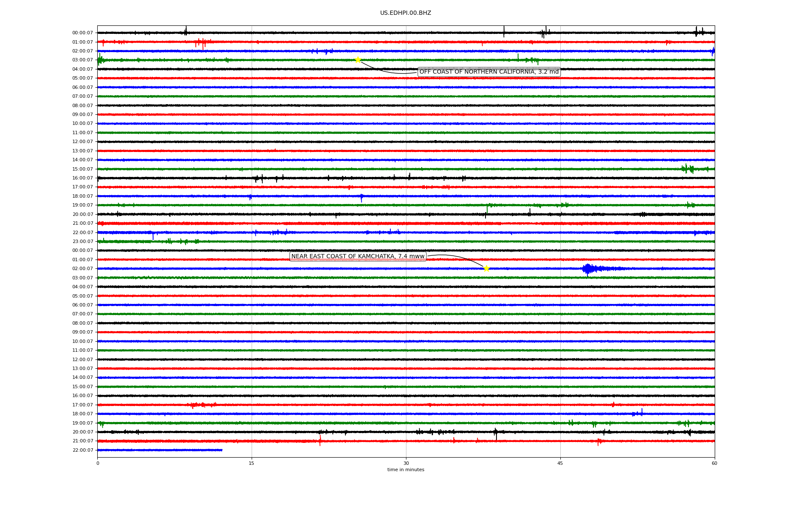The image size is (812, 508).
Task: Click the 12:00:07 label in the upper half
Action: click(x=82, y=142)
